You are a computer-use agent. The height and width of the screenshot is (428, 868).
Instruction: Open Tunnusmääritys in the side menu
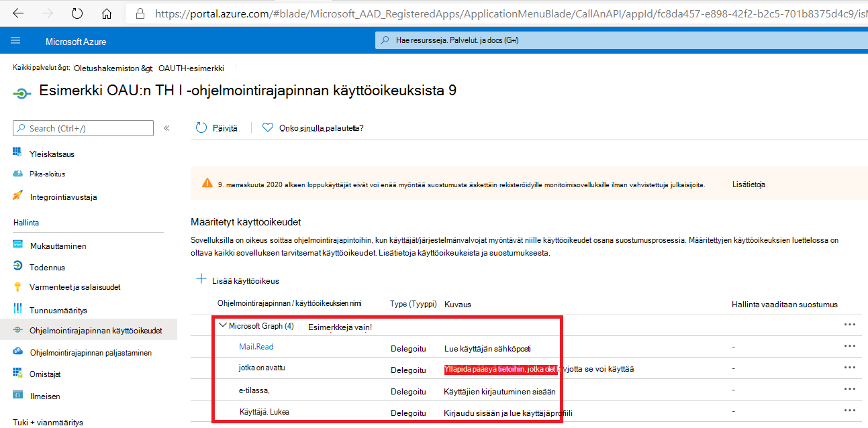[58, 311]
